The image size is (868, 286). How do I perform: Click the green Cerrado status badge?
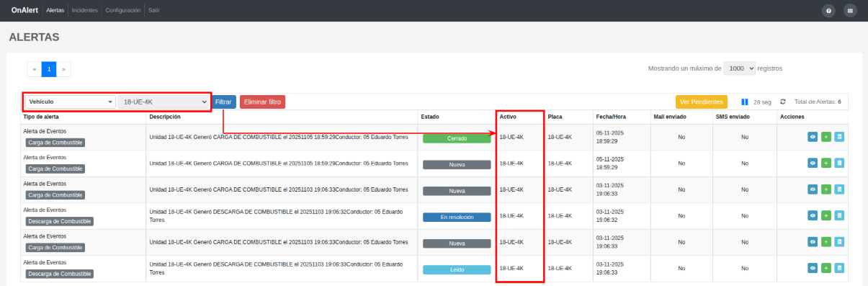point(457,138)
